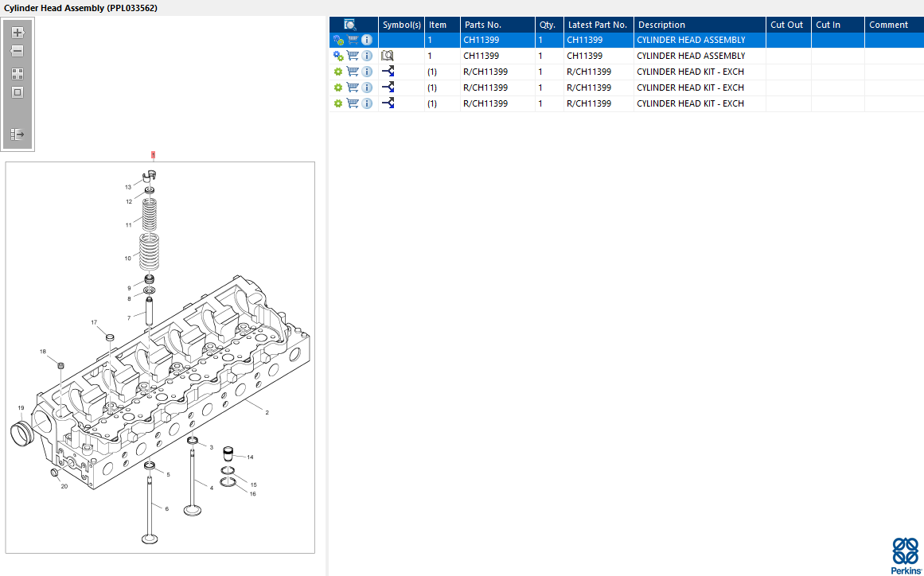Click callout 16 beside the ring
The width and height of the screenshot is (924, 576).
coord(253,494)
